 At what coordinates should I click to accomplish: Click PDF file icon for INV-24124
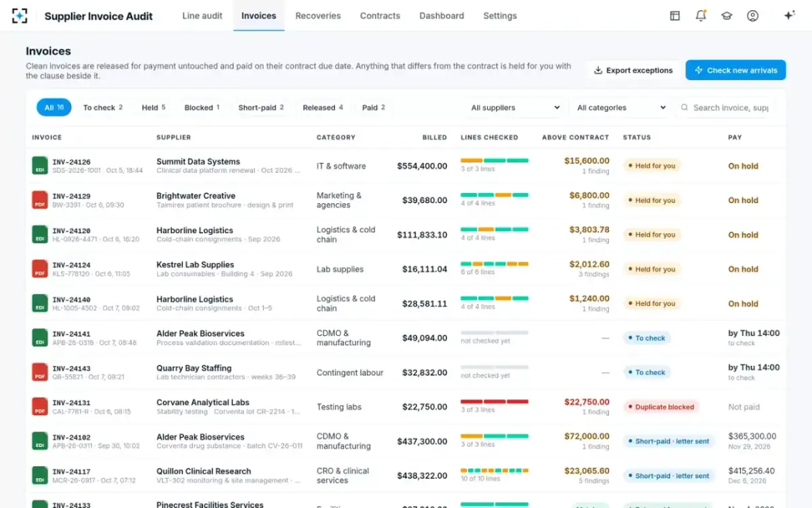(40, 269)
